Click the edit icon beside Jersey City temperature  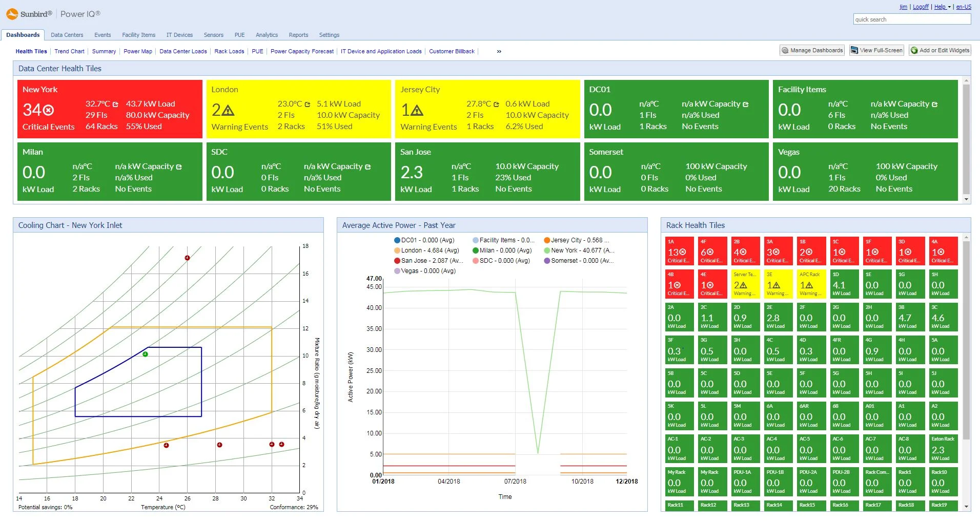(x=496, y=103)
